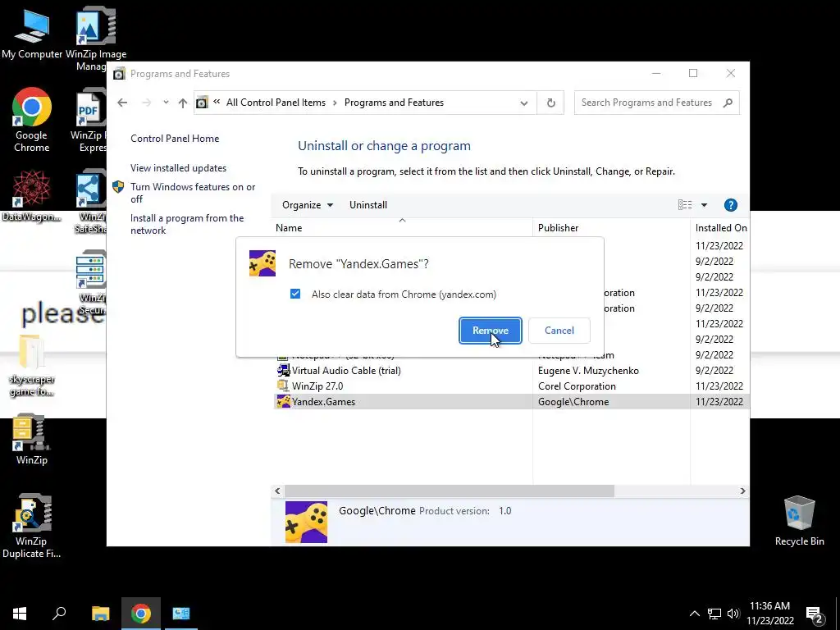
Task: Open Turn Windows features on or off
Action: pyautogui.click(x=193, y=193)
